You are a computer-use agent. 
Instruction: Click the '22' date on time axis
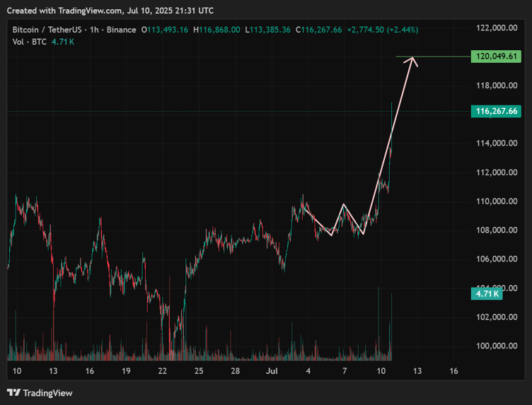pyautogui.click(x=163, y=371)
